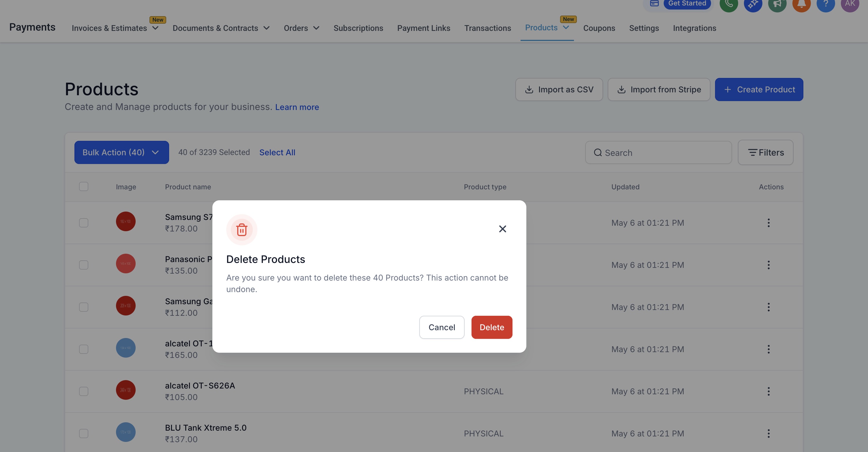Image resolution: width=868 pixels, height=452 pixels.
Task: Click the blue help question mark icon
Action: click(826, 4)
